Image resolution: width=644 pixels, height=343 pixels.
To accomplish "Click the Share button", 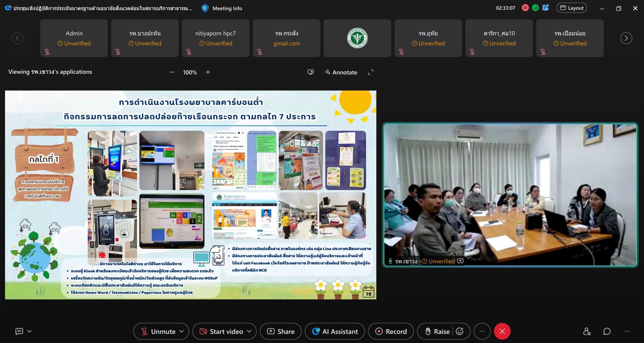I will tap(280, 331).
